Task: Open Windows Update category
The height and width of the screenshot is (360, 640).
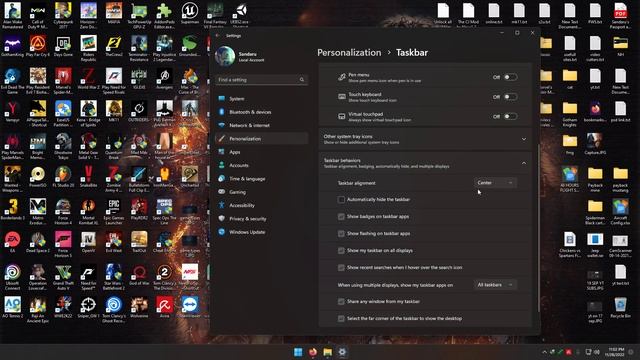Action: point(262,232)
